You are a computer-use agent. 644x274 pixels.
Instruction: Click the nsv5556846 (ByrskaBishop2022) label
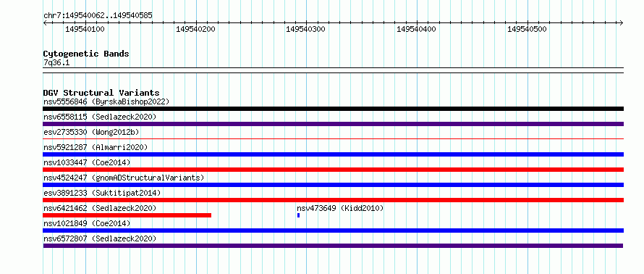point(106,101)
